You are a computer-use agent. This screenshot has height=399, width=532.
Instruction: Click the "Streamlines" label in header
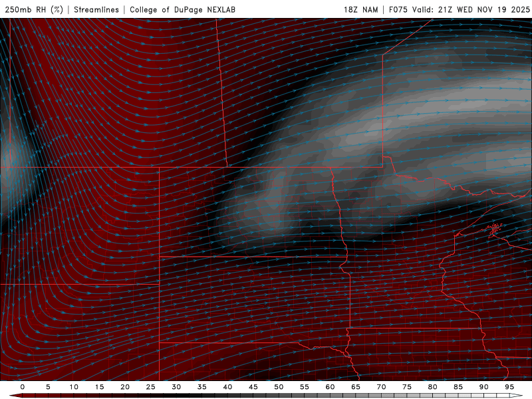96,9
